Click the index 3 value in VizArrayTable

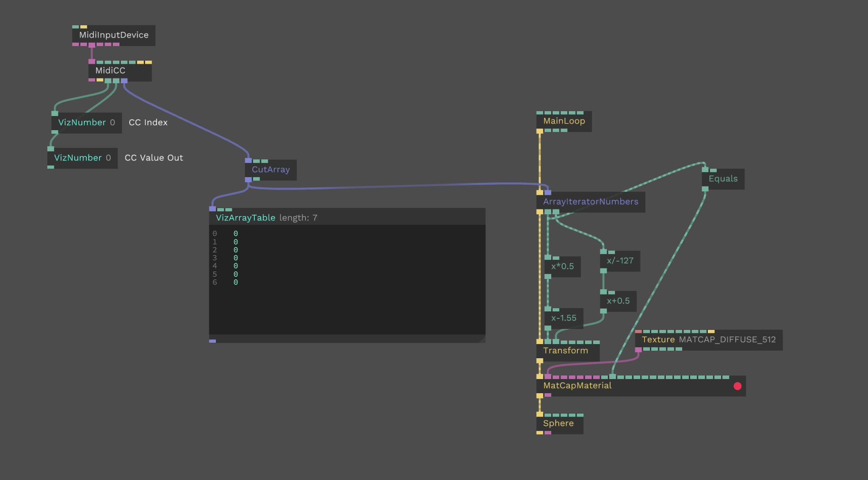(236, 258)
